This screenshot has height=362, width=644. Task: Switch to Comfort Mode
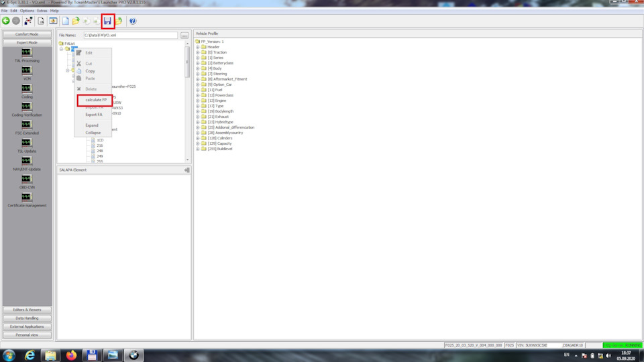(x=27, y=34)
